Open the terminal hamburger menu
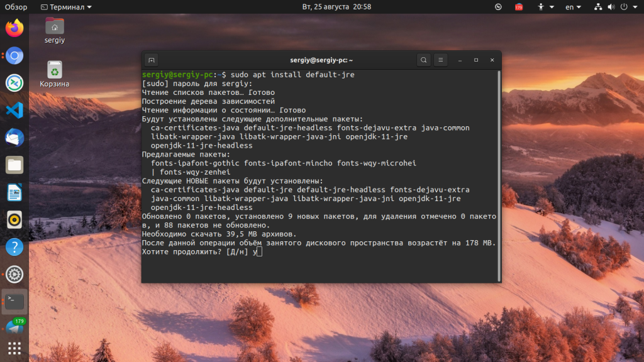The image size is (644, 362). (x=440, y=60)
